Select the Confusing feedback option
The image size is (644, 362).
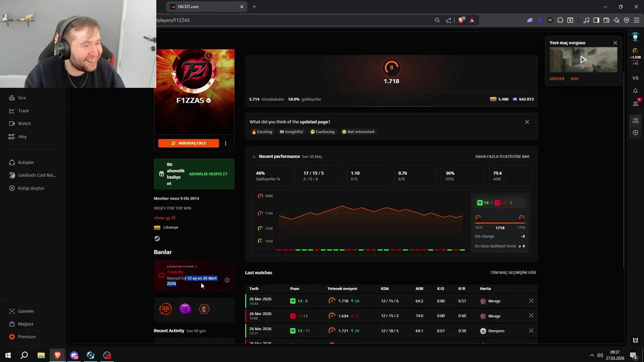323,132
